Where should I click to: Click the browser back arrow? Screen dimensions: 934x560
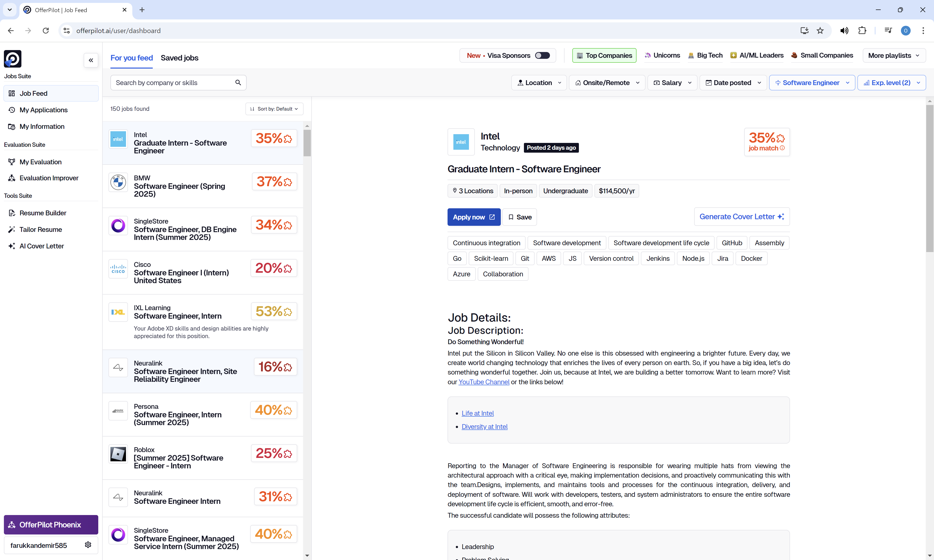click(x=11, y=31)
